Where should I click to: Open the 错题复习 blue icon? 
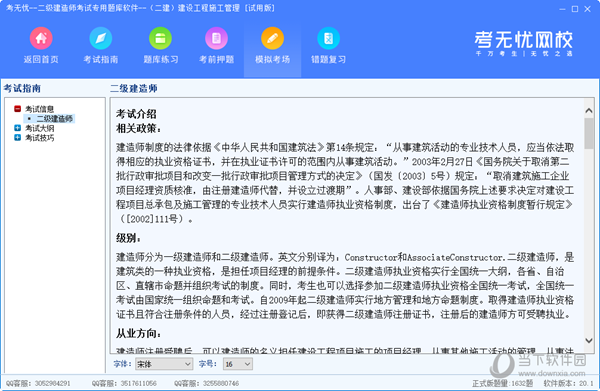point(328,38)
